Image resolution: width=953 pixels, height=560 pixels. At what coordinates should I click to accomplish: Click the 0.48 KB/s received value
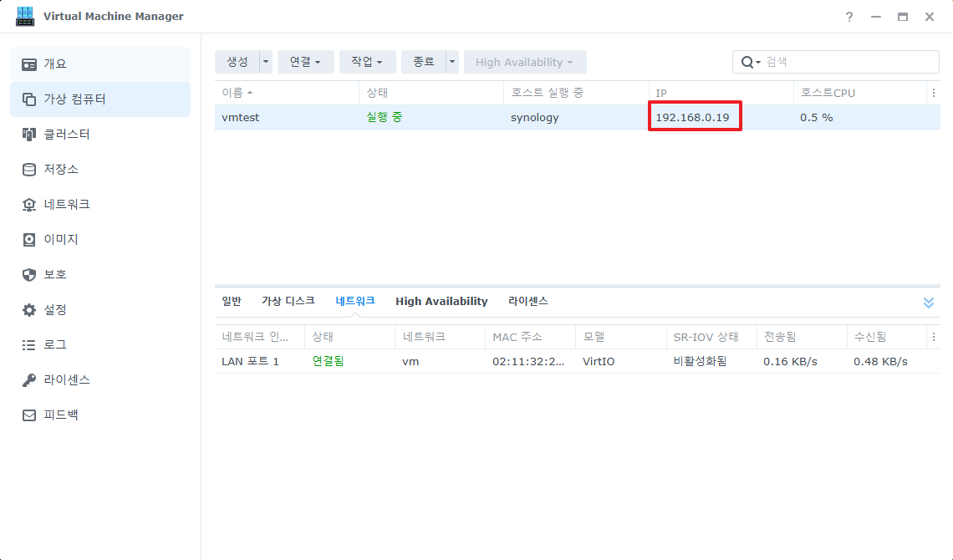click(880, 362)
